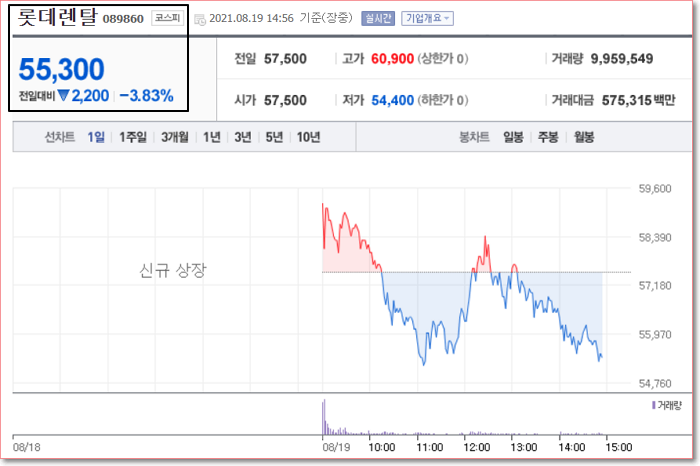This screenshot has height=466, width=700.
Task: Click the 59,600 y-axis label
Action: pos(655,189)
